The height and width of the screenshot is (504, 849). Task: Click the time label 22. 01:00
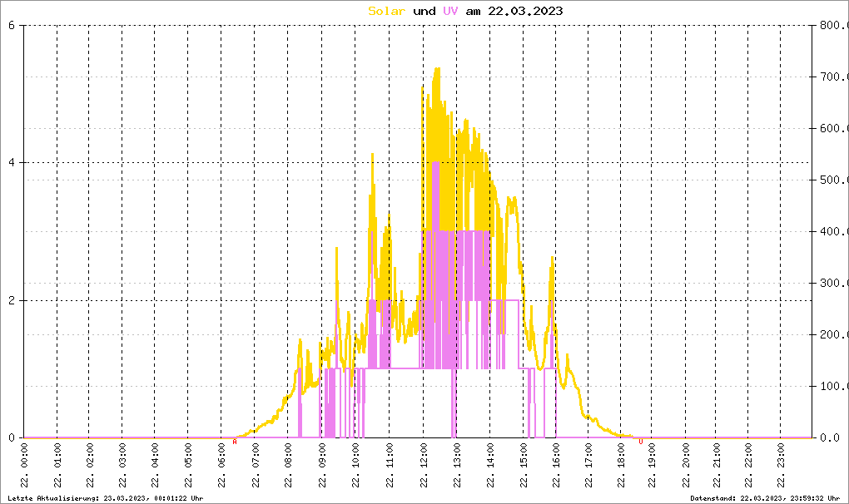(x=57, y=465)
